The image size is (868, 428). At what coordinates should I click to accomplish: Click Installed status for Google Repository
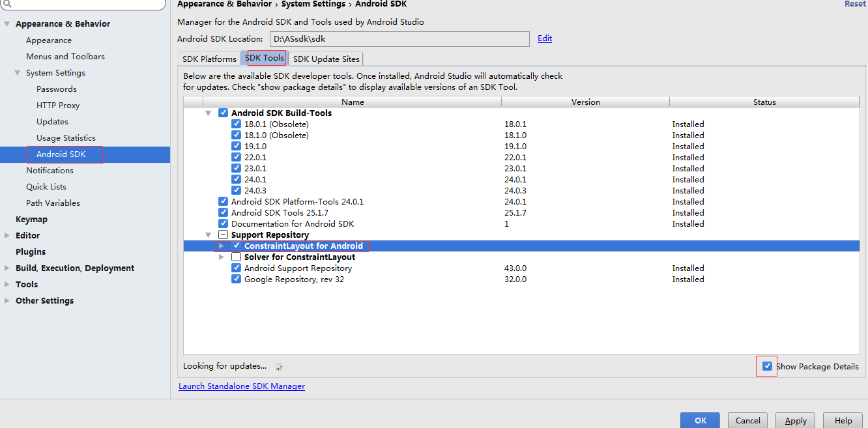[x=688, y=279]
